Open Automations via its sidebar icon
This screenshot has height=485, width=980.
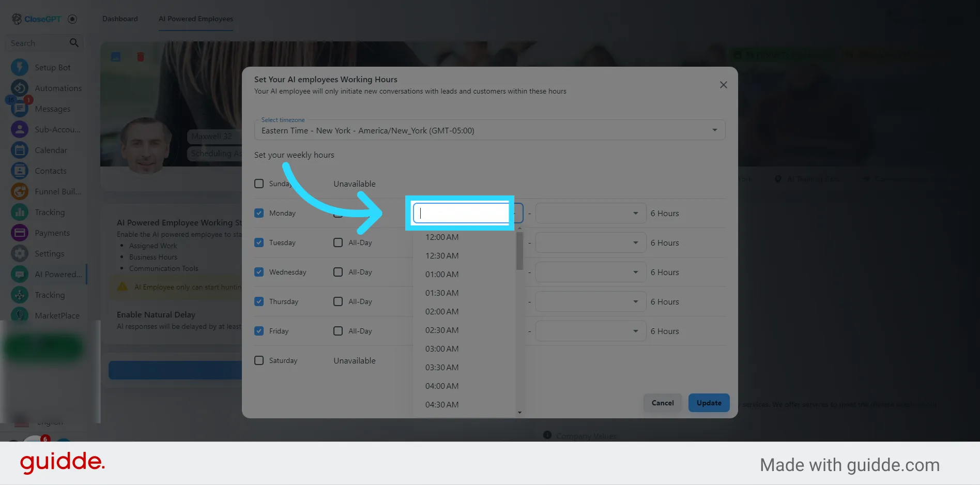(x=20, y=88)
